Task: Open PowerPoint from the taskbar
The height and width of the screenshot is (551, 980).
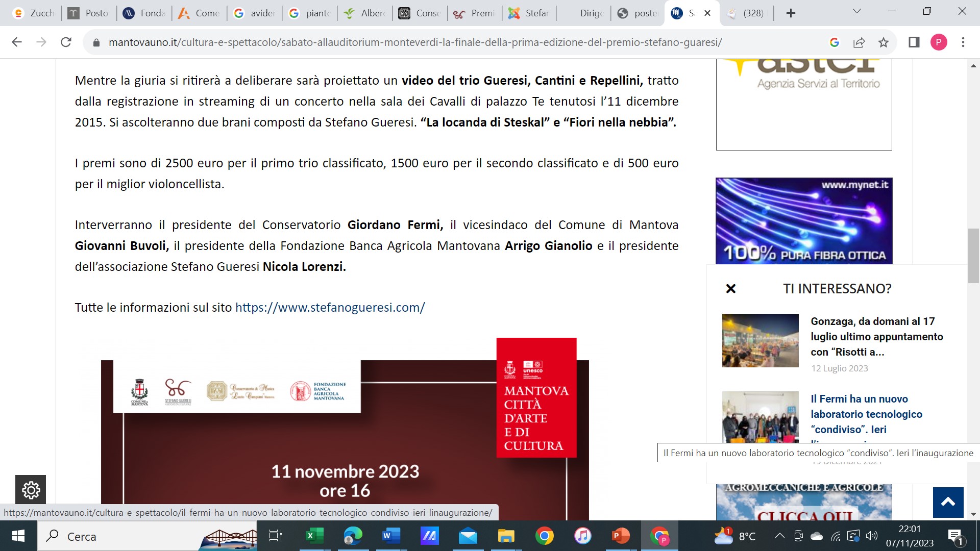Action: point(621,536)
